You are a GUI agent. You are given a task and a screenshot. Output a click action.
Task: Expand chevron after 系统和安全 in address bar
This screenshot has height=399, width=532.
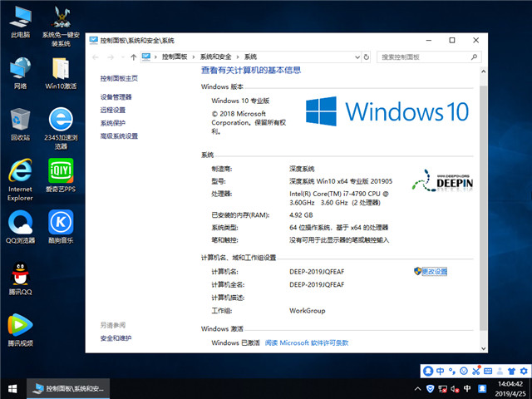tap(238, 57)
